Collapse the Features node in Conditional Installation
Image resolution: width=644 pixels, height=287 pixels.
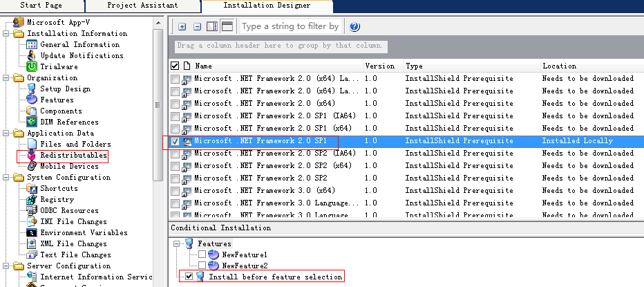pos(177,244)
